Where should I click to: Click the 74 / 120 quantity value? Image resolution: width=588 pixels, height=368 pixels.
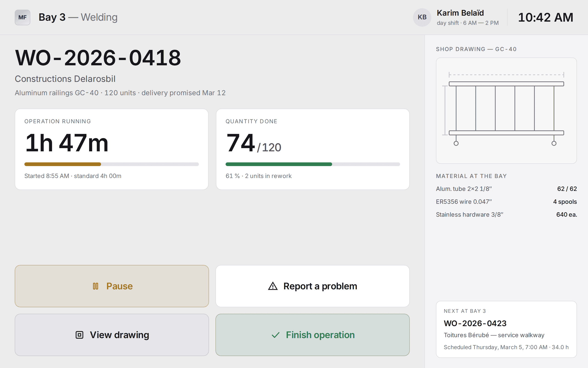pos(253,143)
